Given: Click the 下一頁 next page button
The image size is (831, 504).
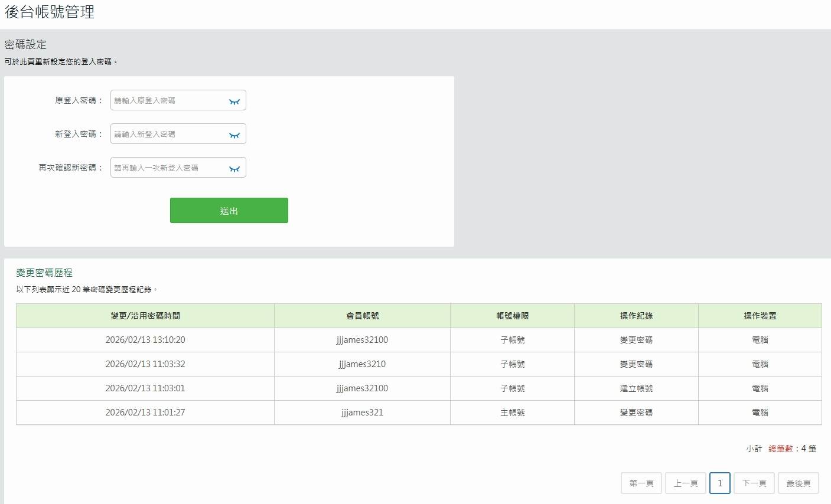Looking at the screenshot, I should pyautogui.click(x=754, y=483).
